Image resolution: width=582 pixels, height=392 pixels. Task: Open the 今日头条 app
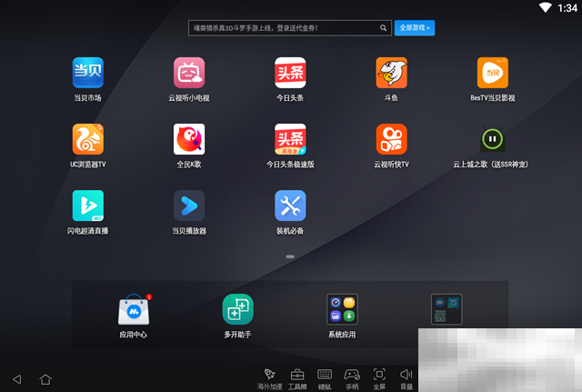pos(290,73)
